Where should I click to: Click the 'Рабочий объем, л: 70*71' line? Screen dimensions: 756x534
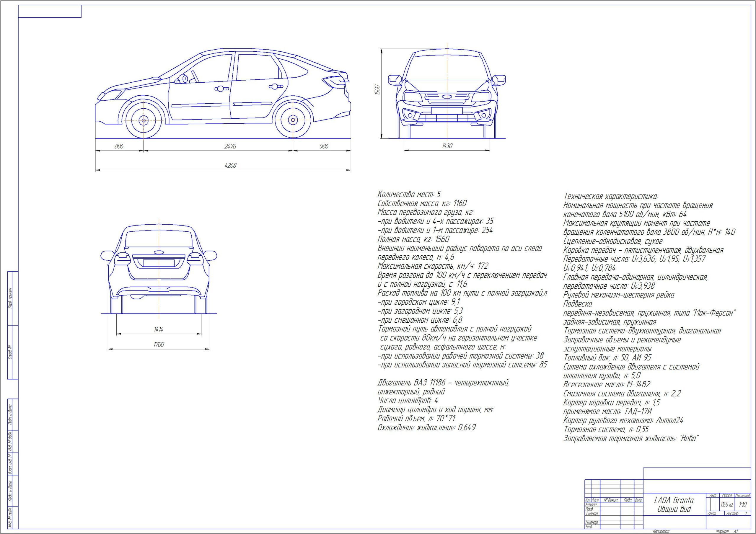[x=416, y=419]
